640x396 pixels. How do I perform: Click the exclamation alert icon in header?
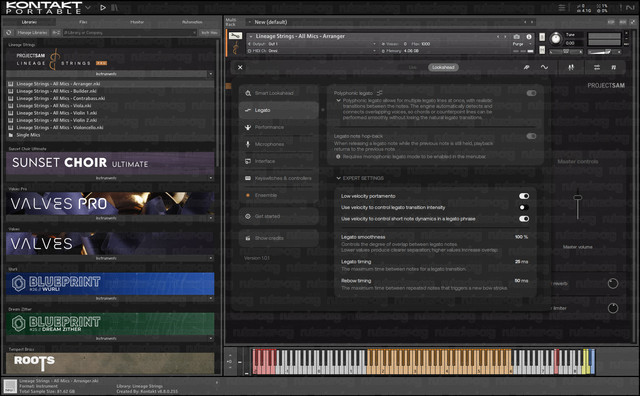pos(621,8)
